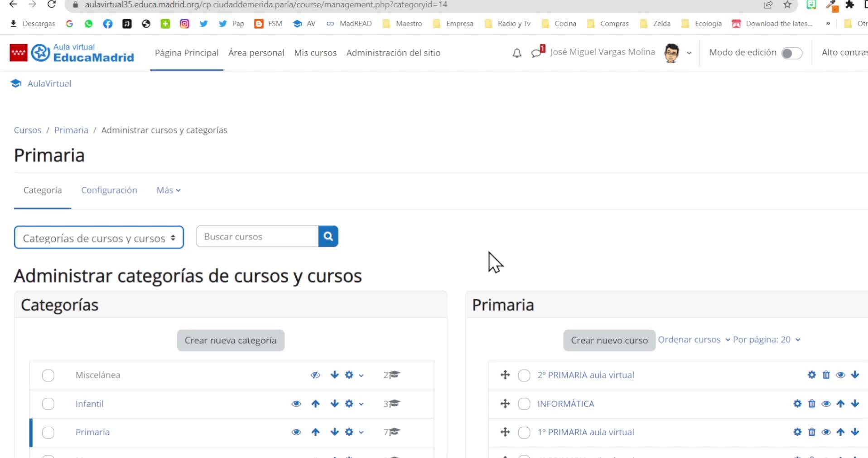Open the browser Extensions puzzle icon
The height and width of the screenshot is (458, 868).
point(850,5)
